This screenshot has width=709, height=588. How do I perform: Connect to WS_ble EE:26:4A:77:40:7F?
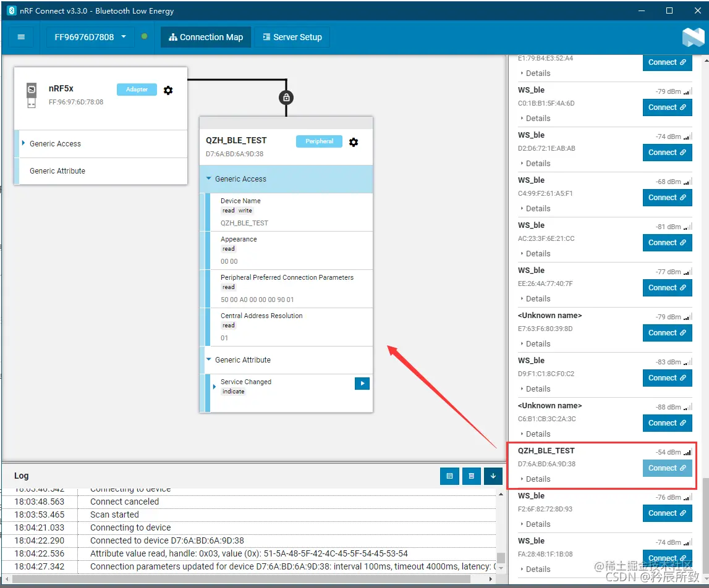668,288
